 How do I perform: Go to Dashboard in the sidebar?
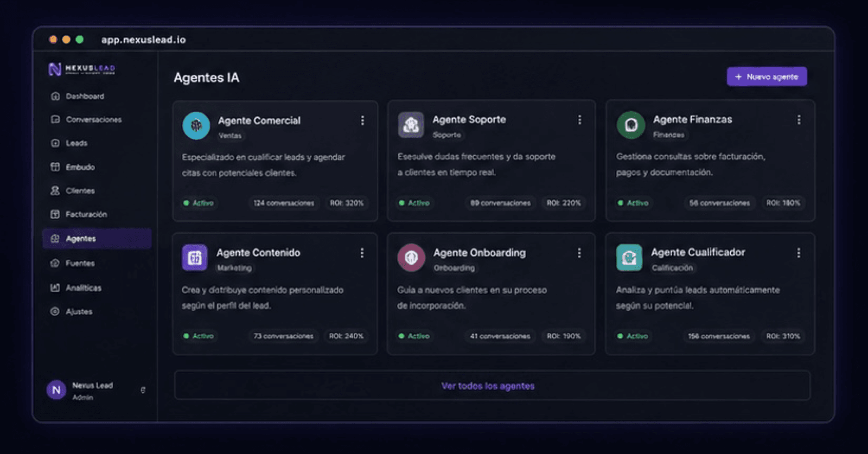coord(97,96)
